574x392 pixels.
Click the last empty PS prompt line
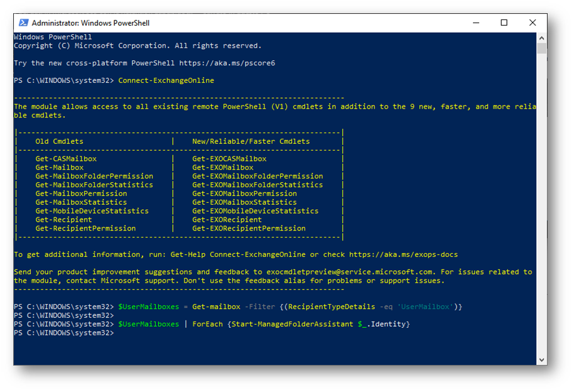pyautogui.click(x=63, y=333)
